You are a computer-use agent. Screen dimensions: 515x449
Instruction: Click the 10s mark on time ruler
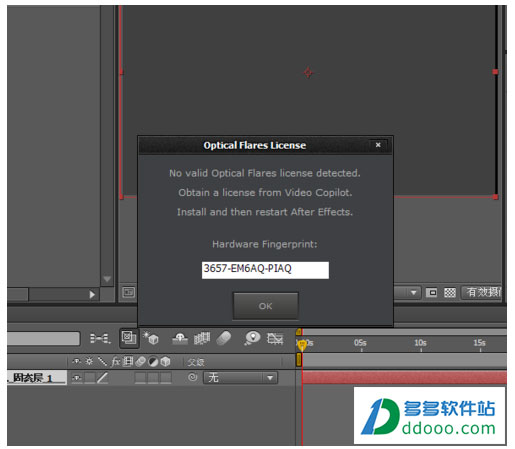pos(420,343)
